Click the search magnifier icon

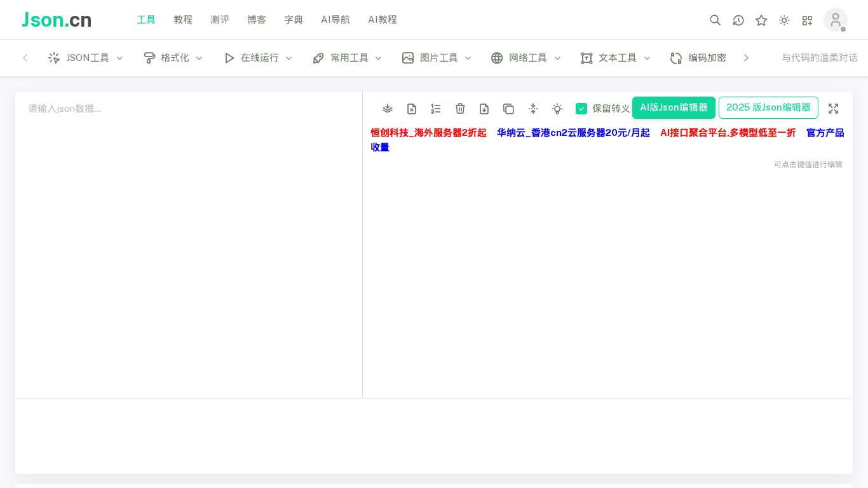715,20
